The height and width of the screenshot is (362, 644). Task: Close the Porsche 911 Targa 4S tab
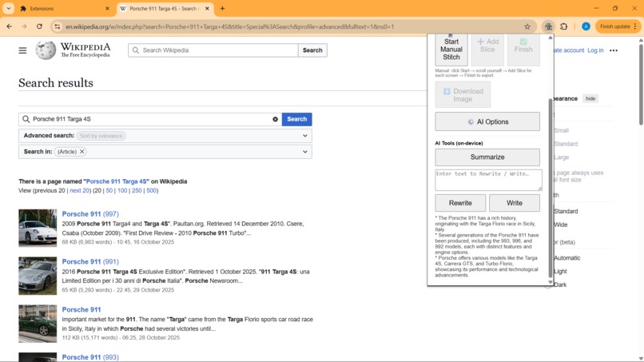[x=208, y=8]
